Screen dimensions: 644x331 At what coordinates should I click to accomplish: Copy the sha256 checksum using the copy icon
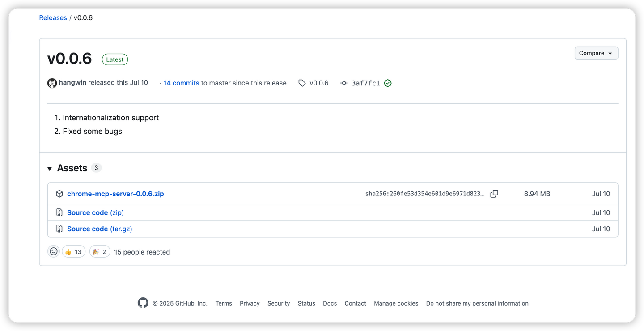coord(494,193)
